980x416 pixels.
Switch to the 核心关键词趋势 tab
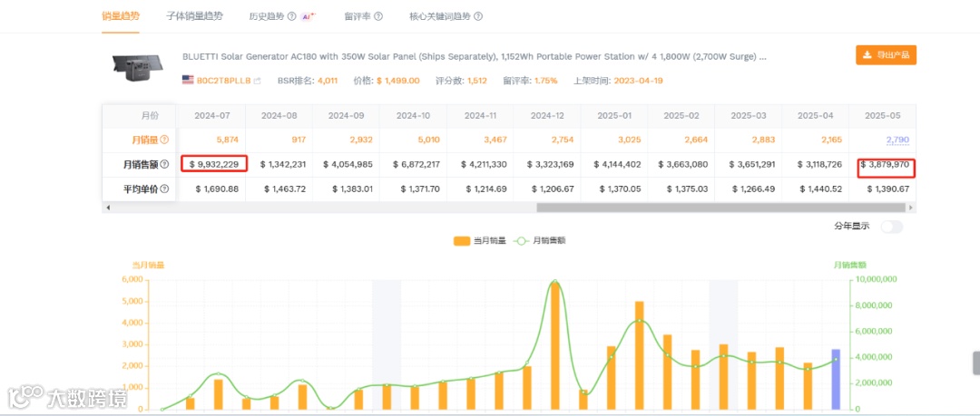(x=439, y=17)
